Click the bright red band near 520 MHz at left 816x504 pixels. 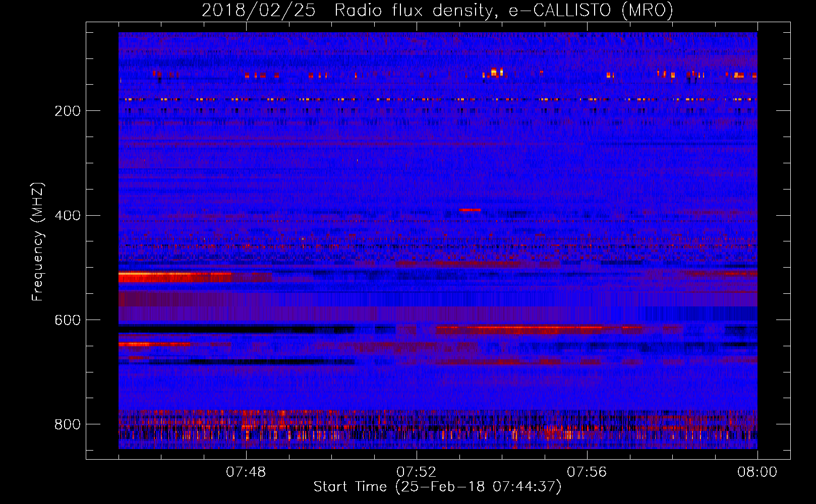point(174,277)
